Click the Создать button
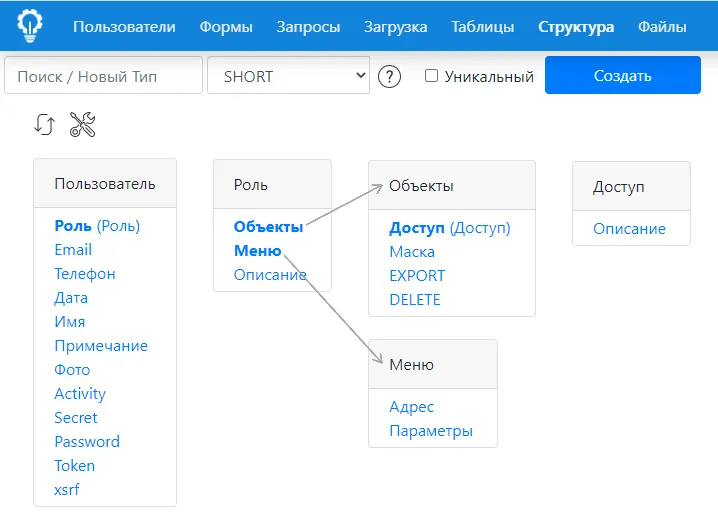Viewport: 718px width, 517px height. 623,75
